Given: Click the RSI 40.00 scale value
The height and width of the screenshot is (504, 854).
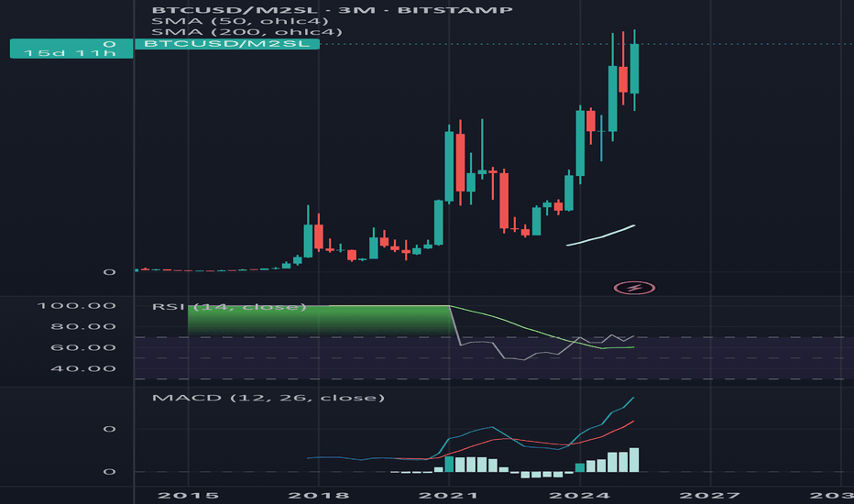Looking at the screenshot, I should pos(82,369).
